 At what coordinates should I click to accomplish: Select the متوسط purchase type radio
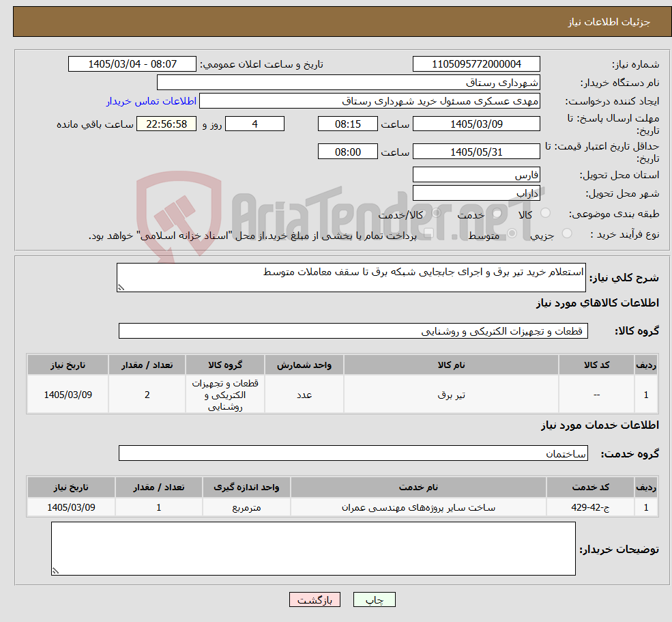point(512,234)
